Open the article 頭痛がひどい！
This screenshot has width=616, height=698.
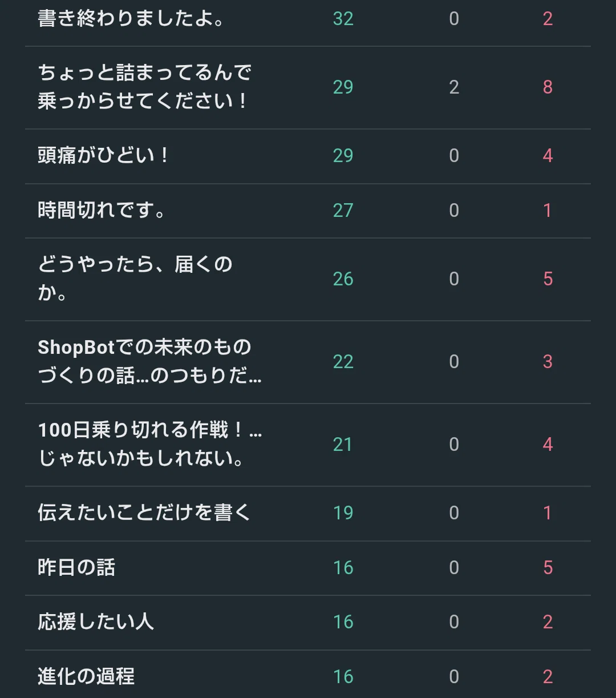pyautogui.click(x=103, y=155)
